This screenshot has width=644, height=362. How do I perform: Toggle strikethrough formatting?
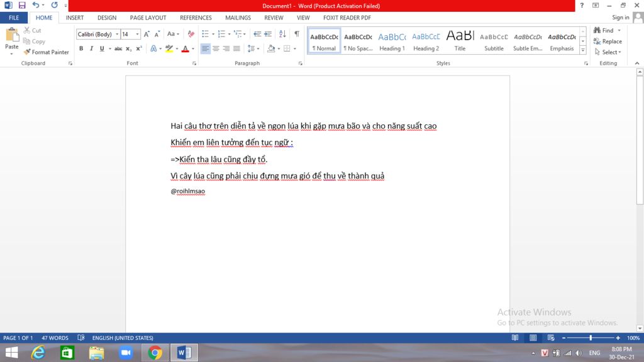click(x=118, y=48)
